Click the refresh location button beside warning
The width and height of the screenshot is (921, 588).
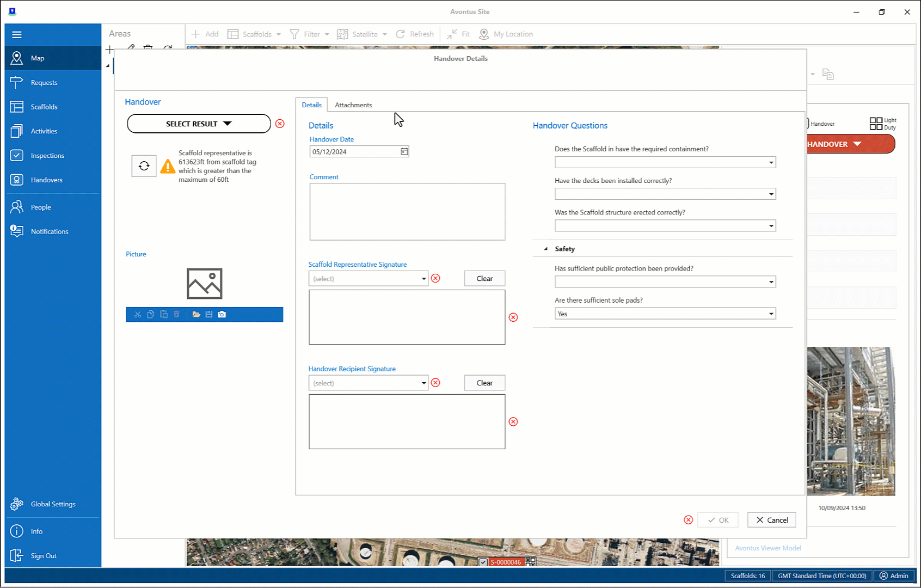point(144,166)
